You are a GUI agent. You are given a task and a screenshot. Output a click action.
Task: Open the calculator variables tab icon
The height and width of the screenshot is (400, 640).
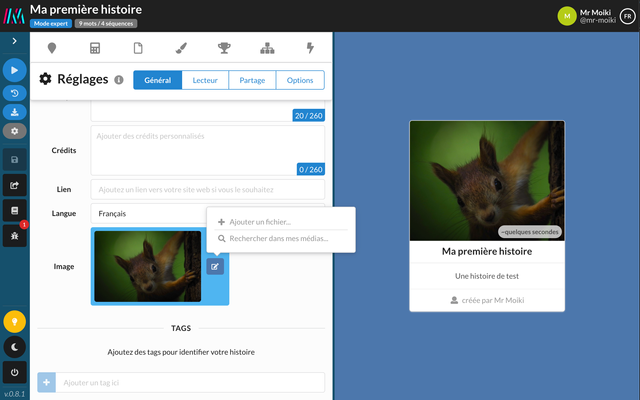[x=95, y=48]
